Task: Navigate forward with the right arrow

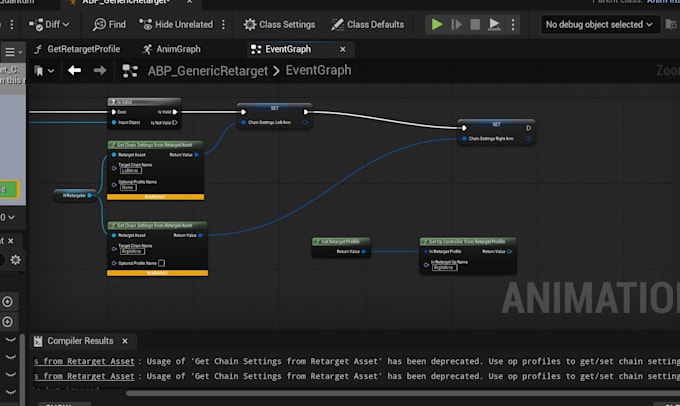Action: click(x=100, y=70)
